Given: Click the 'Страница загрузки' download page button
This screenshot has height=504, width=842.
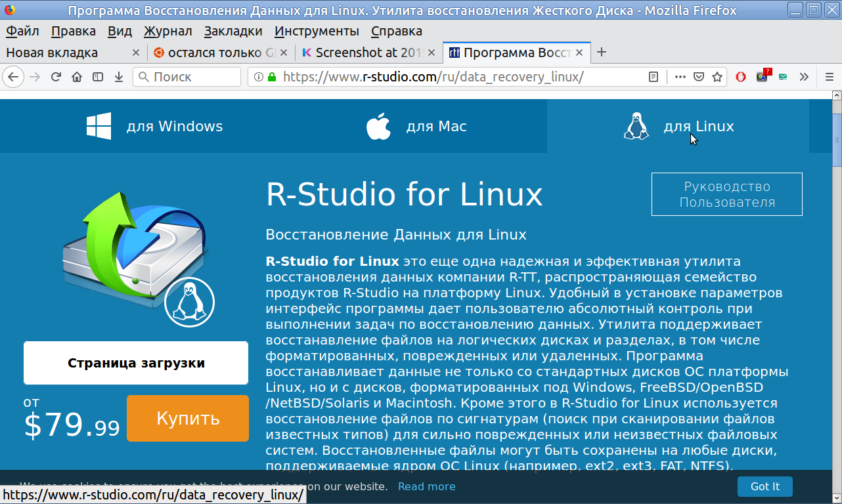Looking at the screenshot, I should tap(136, 363).
